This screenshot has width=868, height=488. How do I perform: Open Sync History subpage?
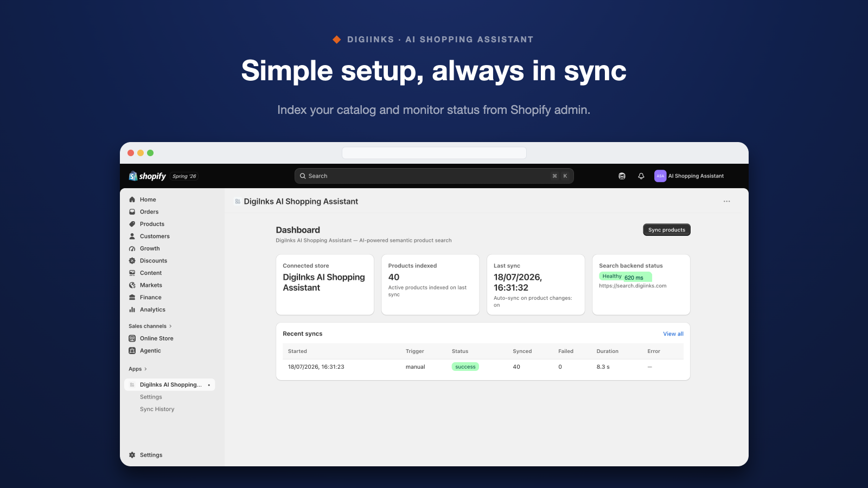click(157, 409)
